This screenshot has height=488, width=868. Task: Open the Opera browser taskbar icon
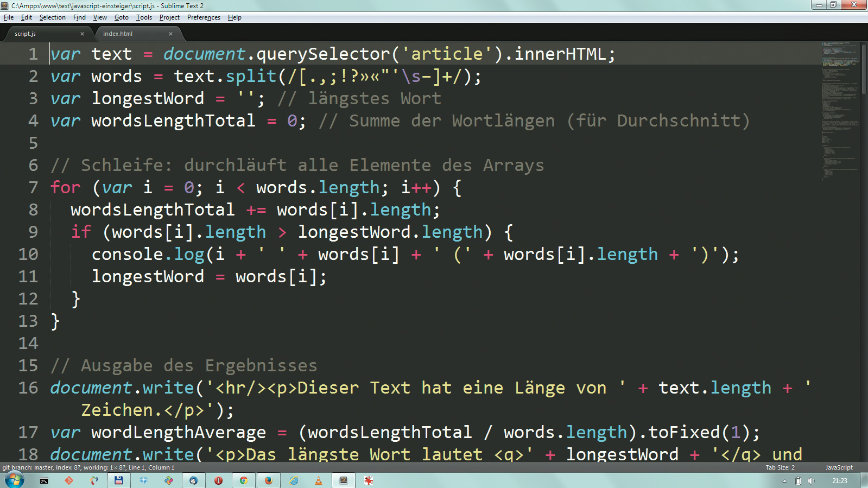[x=218, y=480]
